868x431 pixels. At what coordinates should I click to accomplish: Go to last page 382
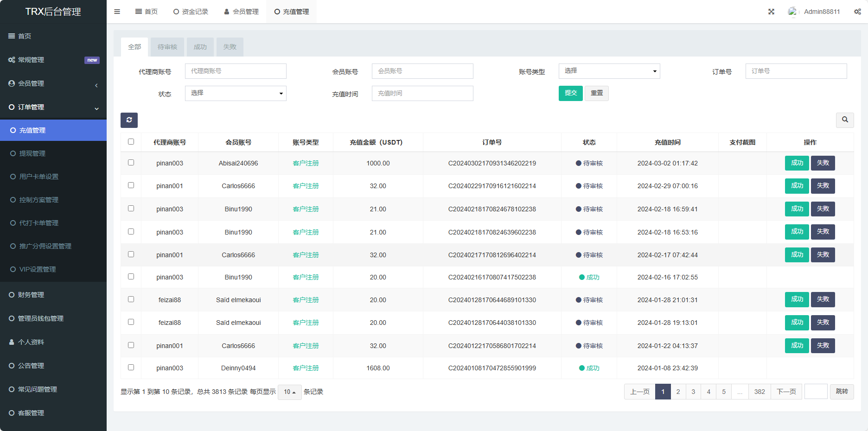[x=759, y=392]
